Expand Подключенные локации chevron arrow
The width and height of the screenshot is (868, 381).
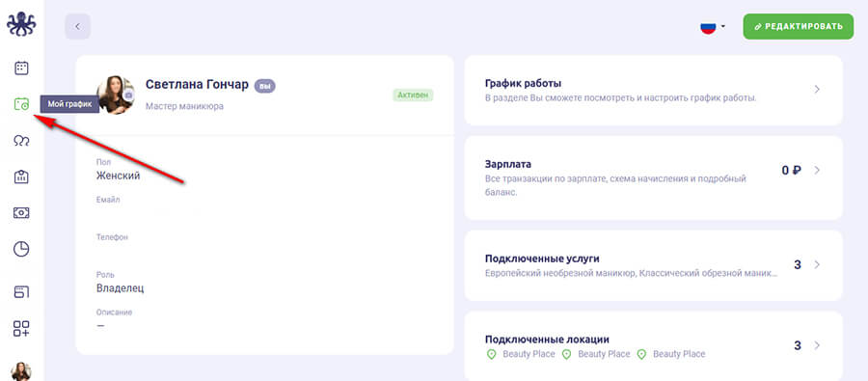tap(817, 345)
